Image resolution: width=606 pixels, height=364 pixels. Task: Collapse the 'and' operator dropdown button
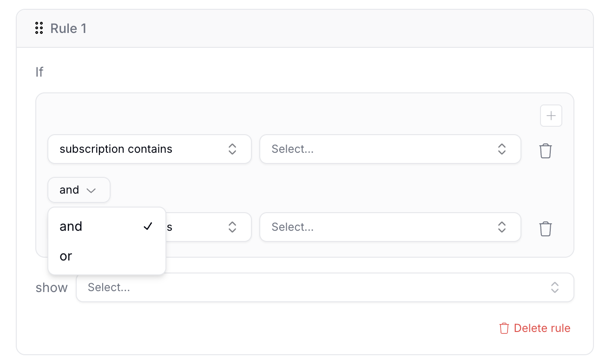[x=79, y=190]
